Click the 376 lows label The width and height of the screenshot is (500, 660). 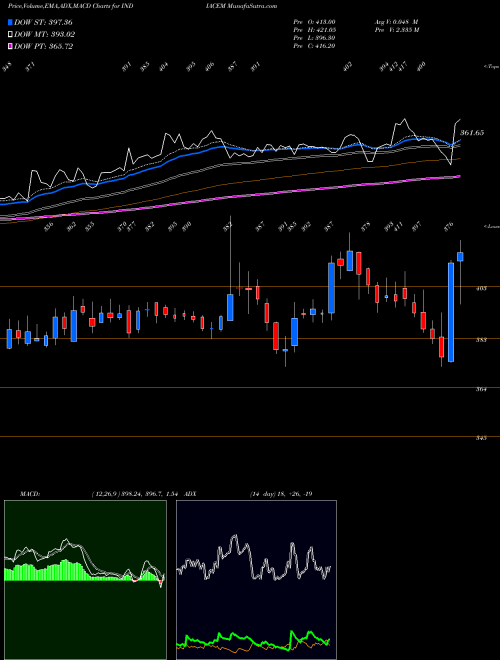449,226
